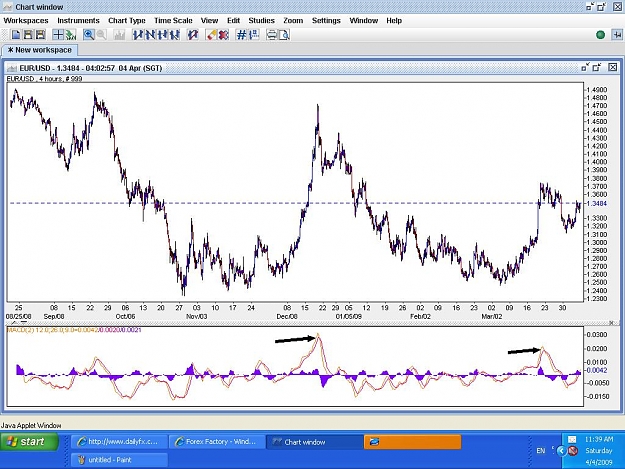Open Print Preview icon
625x469 pixels.
[x=284, y=35]
